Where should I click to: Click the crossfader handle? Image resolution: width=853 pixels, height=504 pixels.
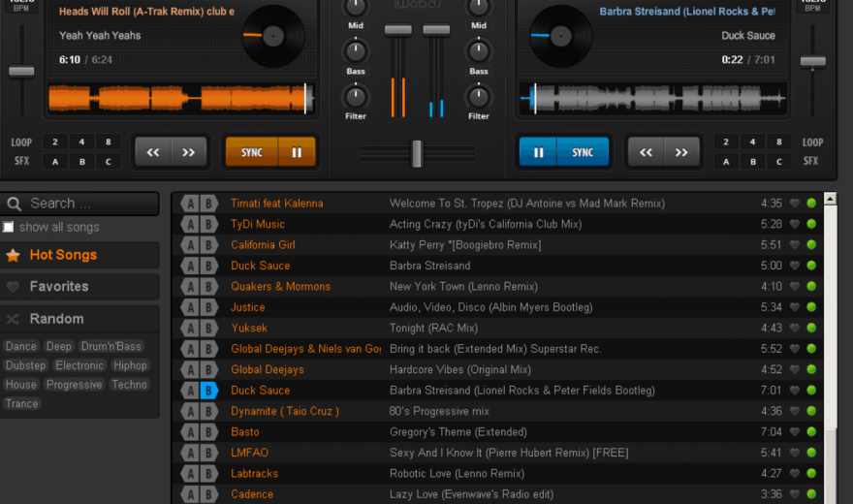[417, 153]
